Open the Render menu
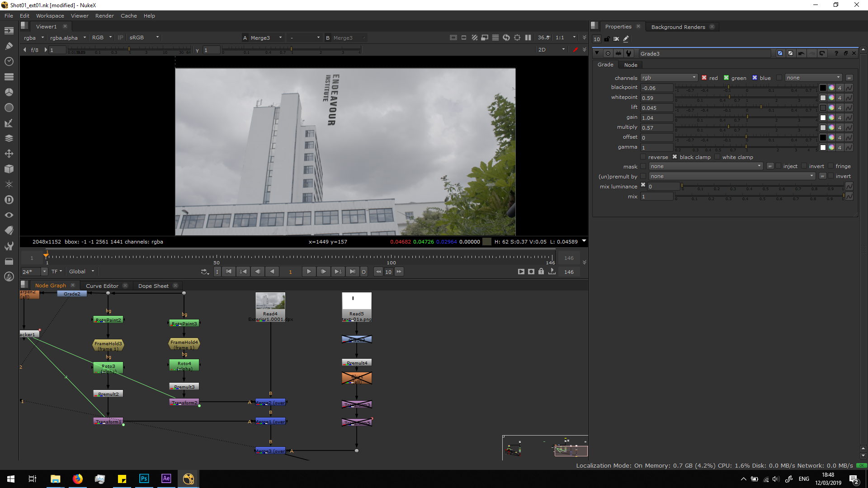The width and height of the screenshot is (868, 488). point(104,16)
